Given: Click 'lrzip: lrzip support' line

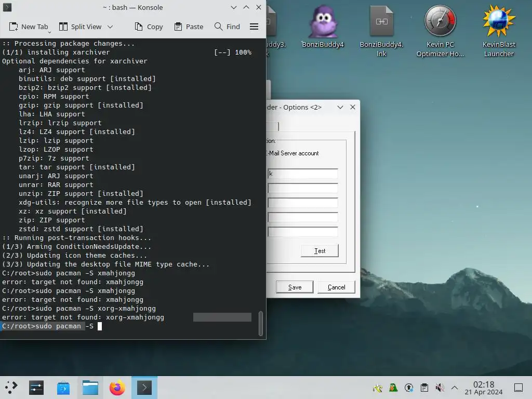Looking at the screenshot, I should (60, 123).
